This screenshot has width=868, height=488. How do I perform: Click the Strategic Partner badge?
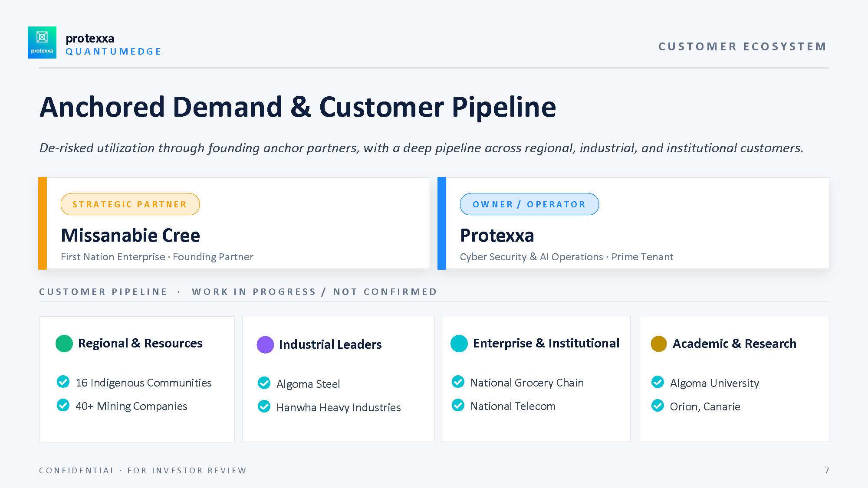(130, 204)
